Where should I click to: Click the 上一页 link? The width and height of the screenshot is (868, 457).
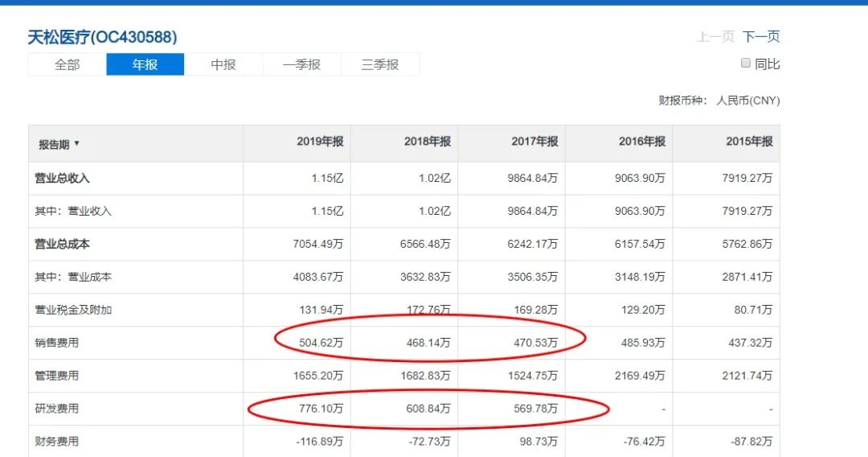pos(715,36)
